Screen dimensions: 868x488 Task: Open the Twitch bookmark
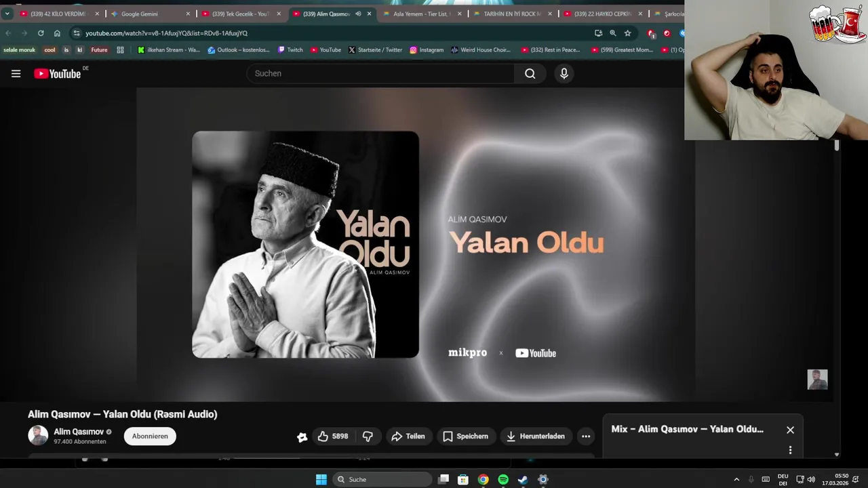pos(290,49)
